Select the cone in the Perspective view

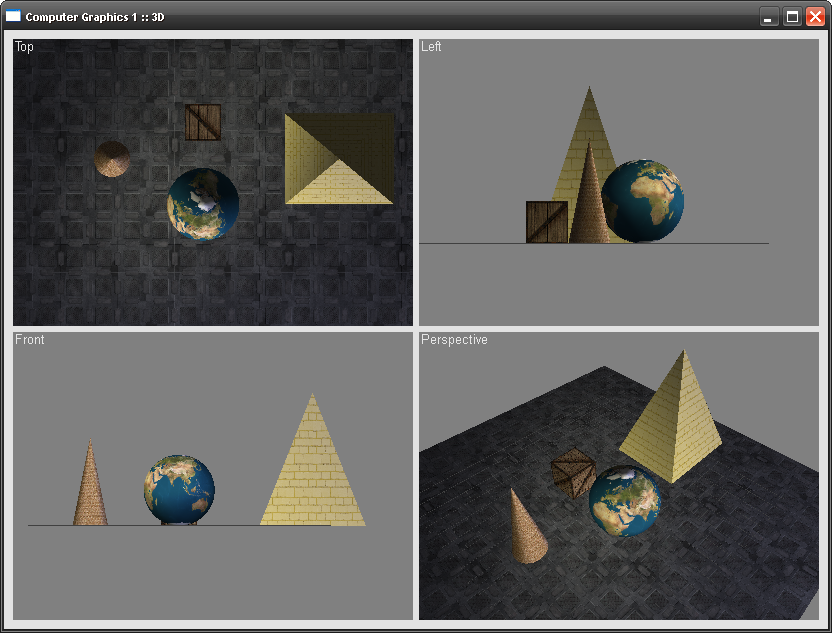click(526, 531)
